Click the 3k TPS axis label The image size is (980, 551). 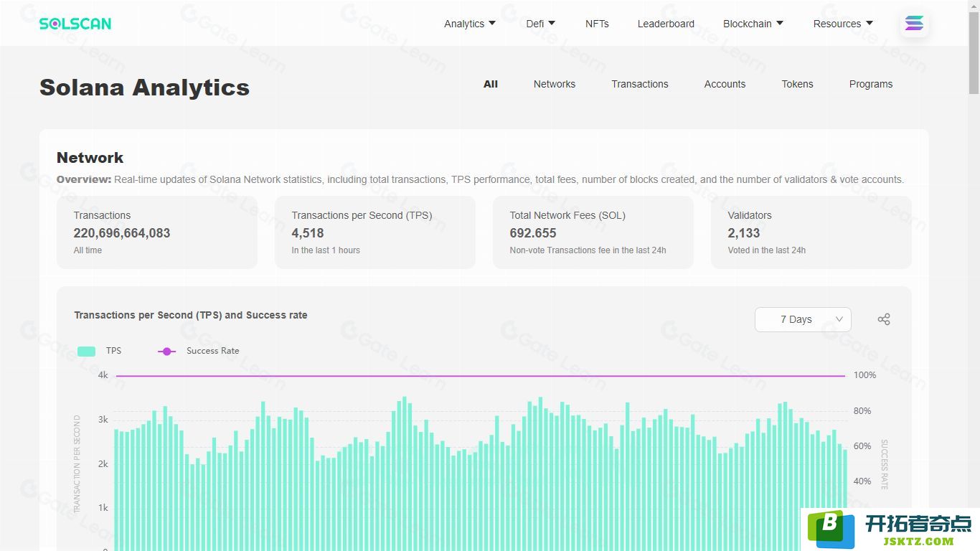(103, 420)
